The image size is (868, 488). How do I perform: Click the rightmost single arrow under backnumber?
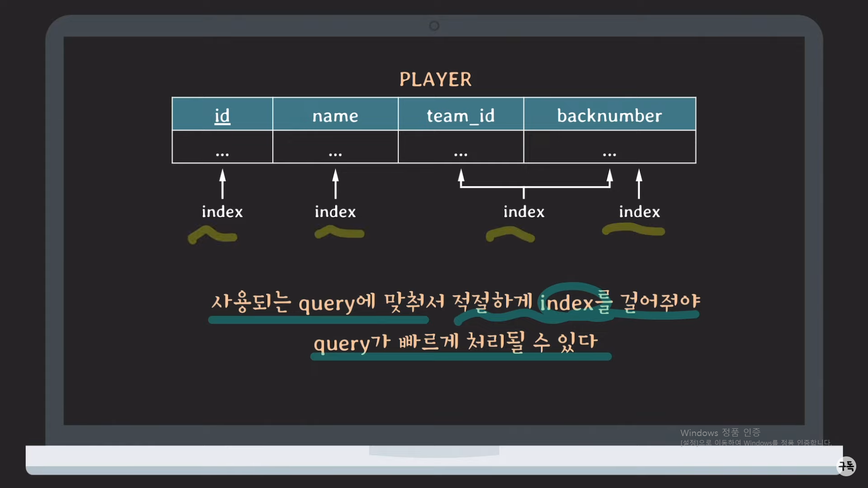tap(639, 184)
